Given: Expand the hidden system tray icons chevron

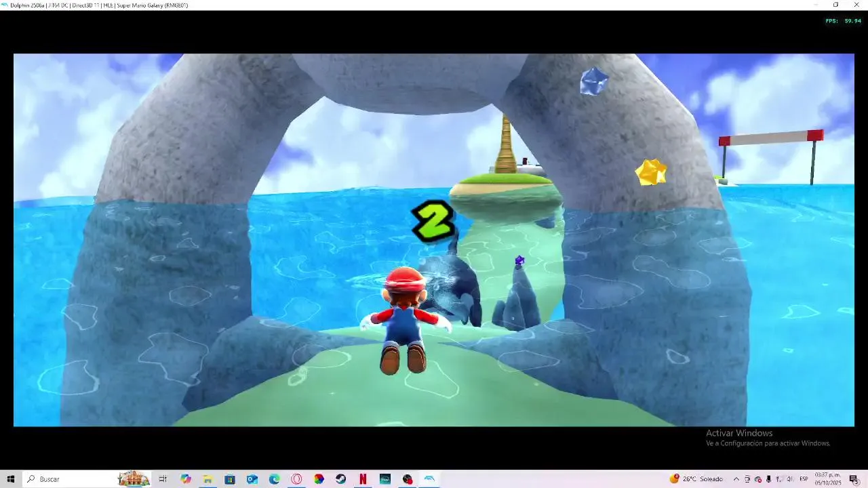Looking at the screenshot, I should [736, 479].
